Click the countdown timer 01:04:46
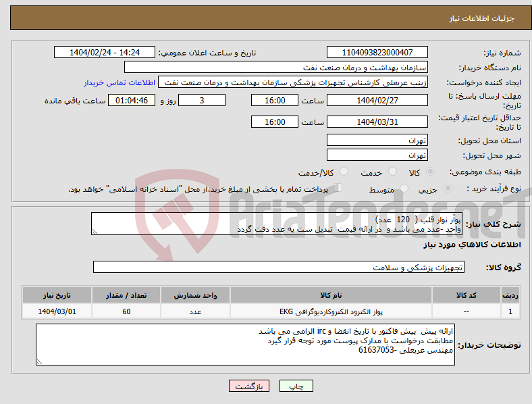Viewport: 532px width, 404px height. click(x=132, y=100)
